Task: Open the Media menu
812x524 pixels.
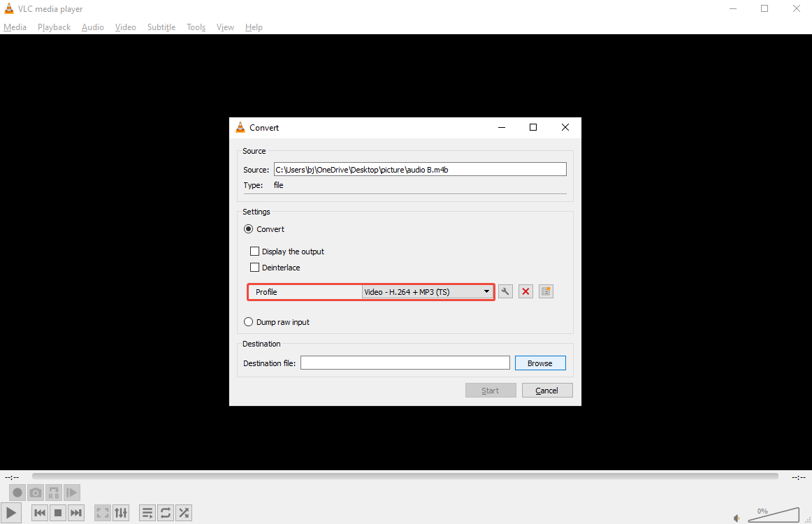Action: [15, 27]
